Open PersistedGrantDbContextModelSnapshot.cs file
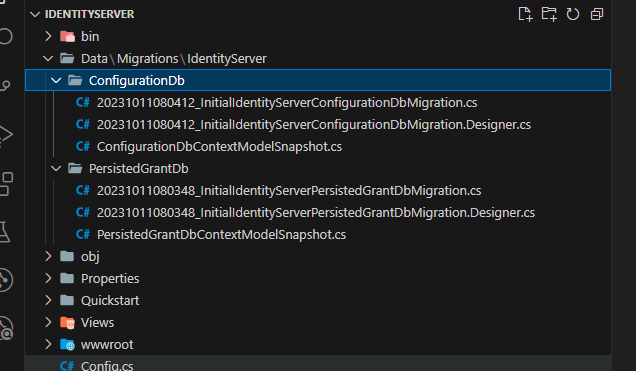 (221, 235)
